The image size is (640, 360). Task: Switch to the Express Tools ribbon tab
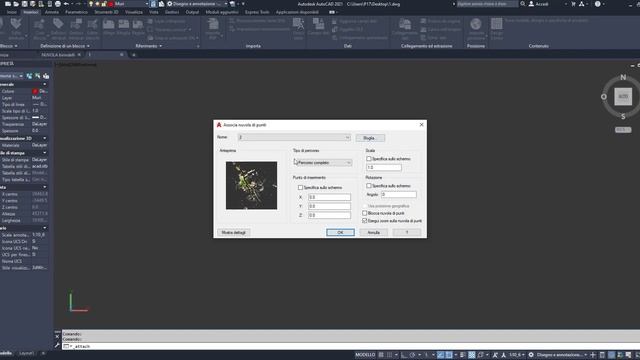click(x=257, y=12)
